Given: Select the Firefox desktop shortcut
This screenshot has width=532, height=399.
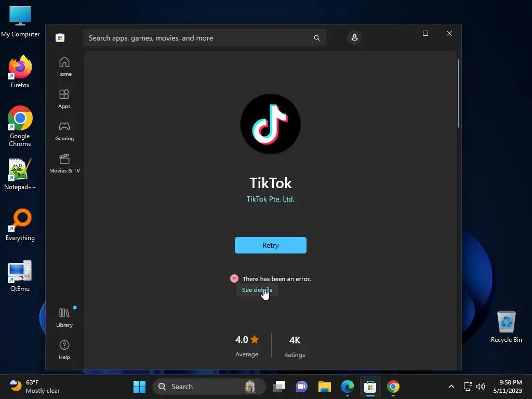Looking at the screenshot, I should coord(20,72).
